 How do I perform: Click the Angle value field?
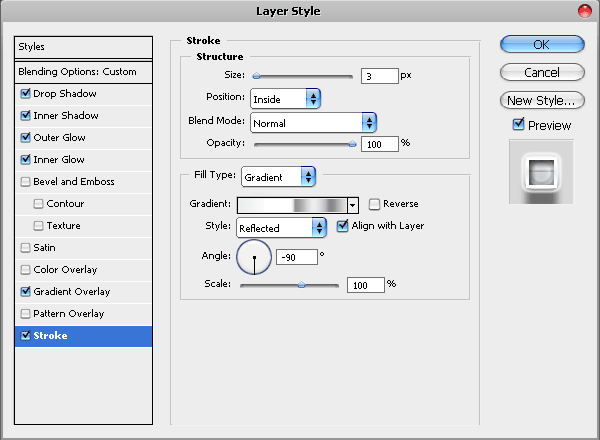(297, 257)
